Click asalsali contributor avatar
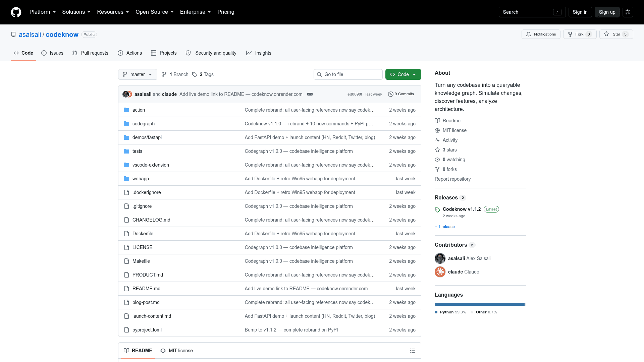This screenshot has width=644, height=362. (x=440, y=258)
